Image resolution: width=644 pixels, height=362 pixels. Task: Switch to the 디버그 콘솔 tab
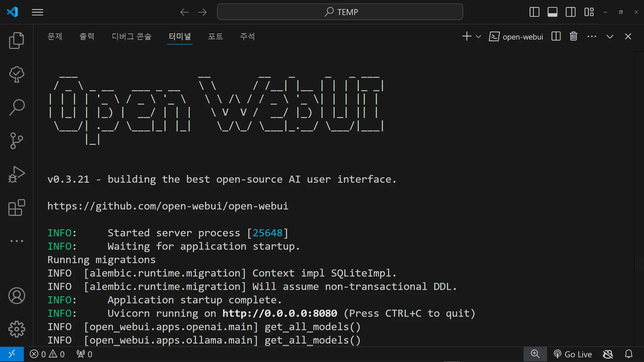131,36
